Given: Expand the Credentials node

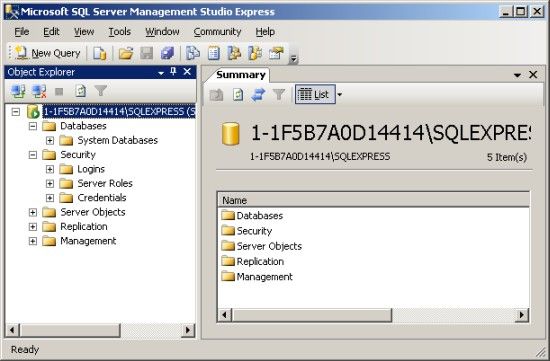Looking at the screenshot, I should (x=50, y=198).
